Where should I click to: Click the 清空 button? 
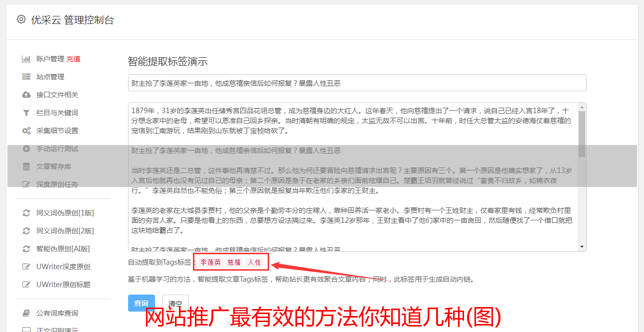[175, 303]
